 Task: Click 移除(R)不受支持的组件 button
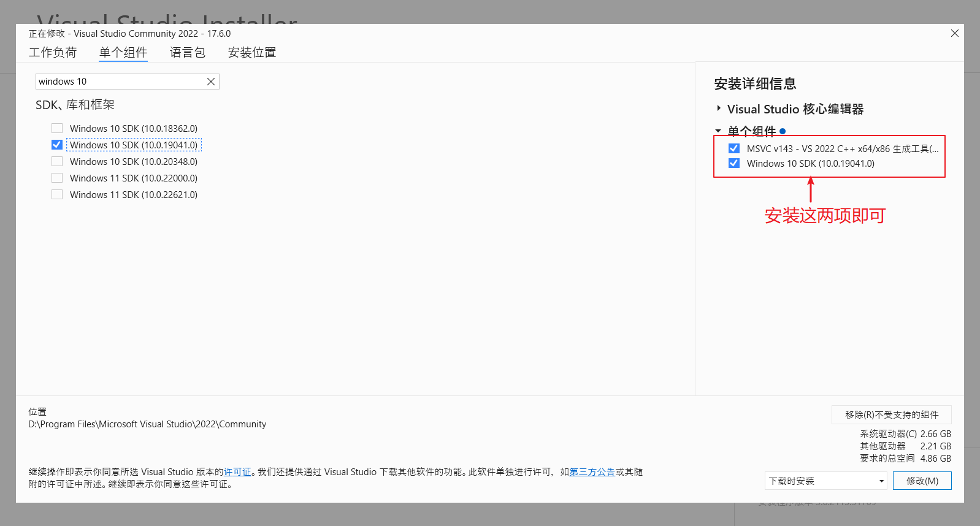892,414
